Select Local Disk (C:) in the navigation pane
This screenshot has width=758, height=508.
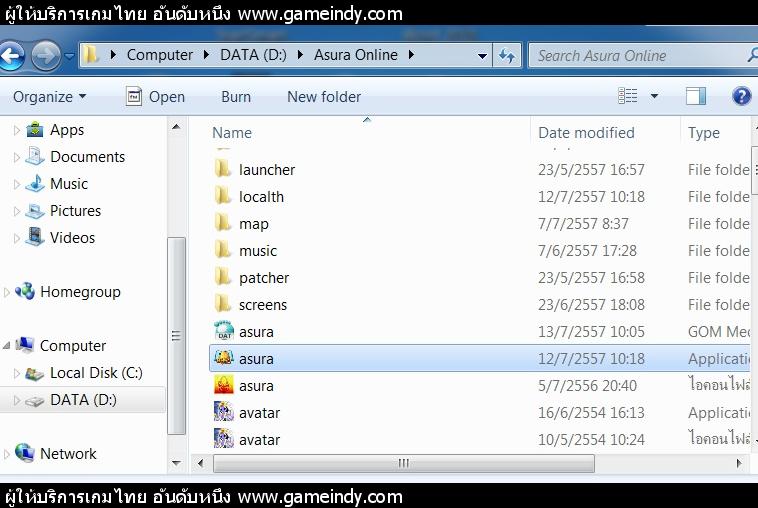[x=96, y=373]
